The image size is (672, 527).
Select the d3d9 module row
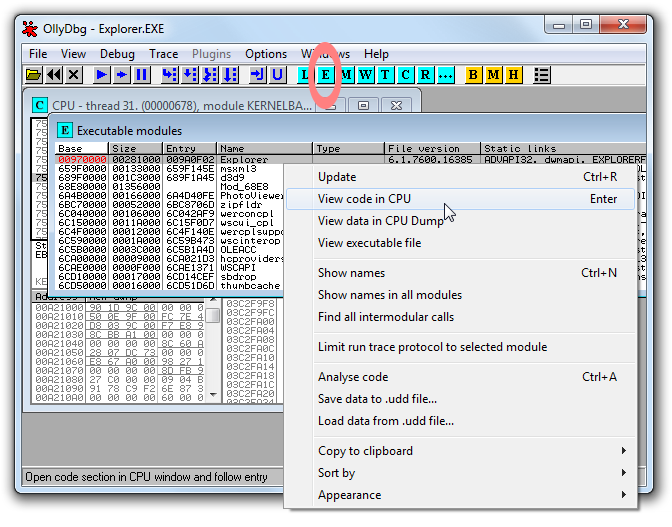(x=170, y=177)
